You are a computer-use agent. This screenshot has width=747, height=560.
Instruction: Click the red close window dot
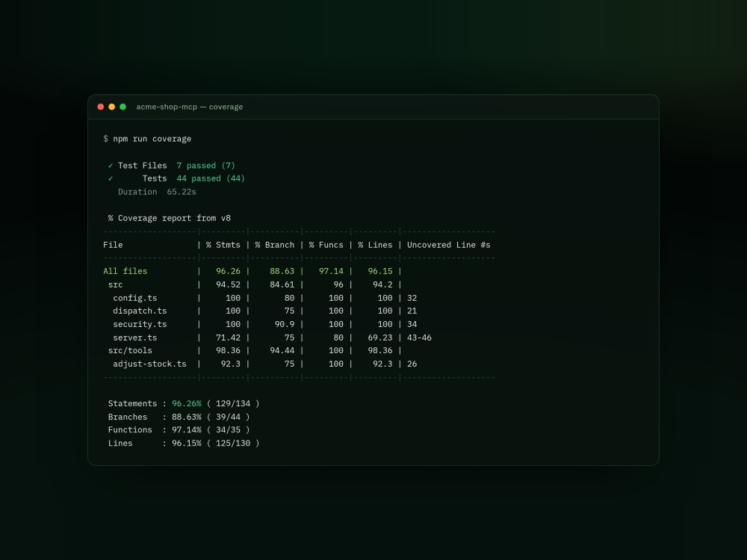101,107
